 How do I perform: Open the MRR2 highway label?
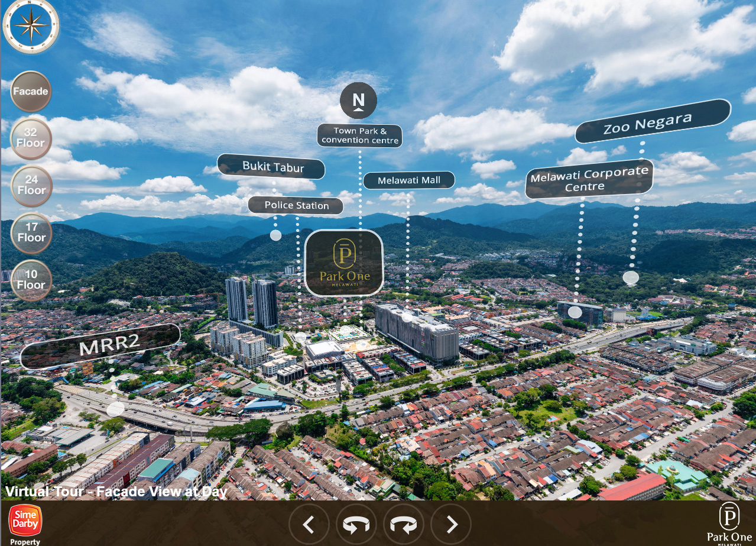[x=100, y=347]
